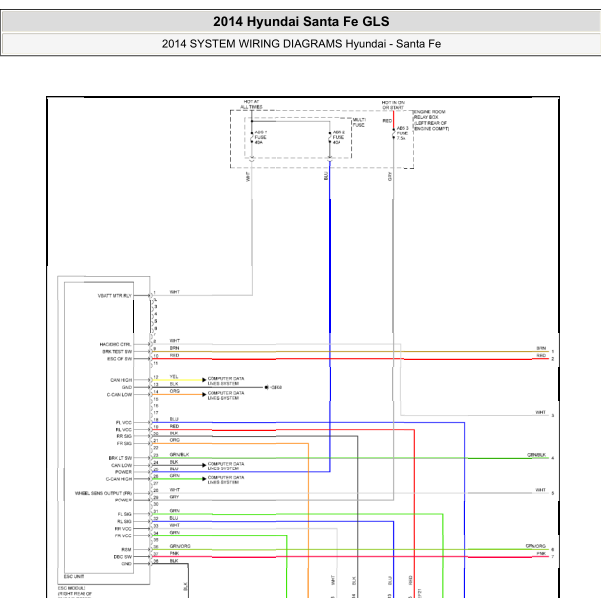Click the "GRN/ORG" wire label at pin 36

coord(180,546)
